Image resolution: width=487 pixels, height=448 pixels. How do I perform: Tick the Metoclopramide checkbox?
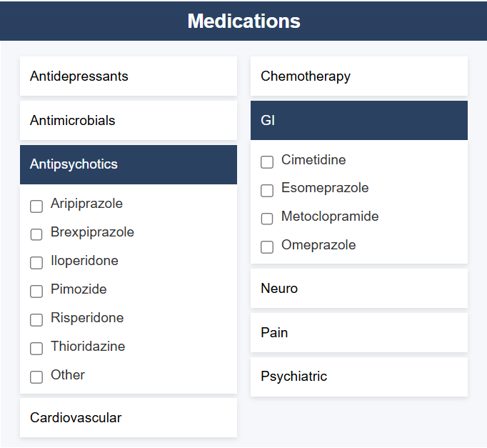pyautogui.click(x=267, y=219)
